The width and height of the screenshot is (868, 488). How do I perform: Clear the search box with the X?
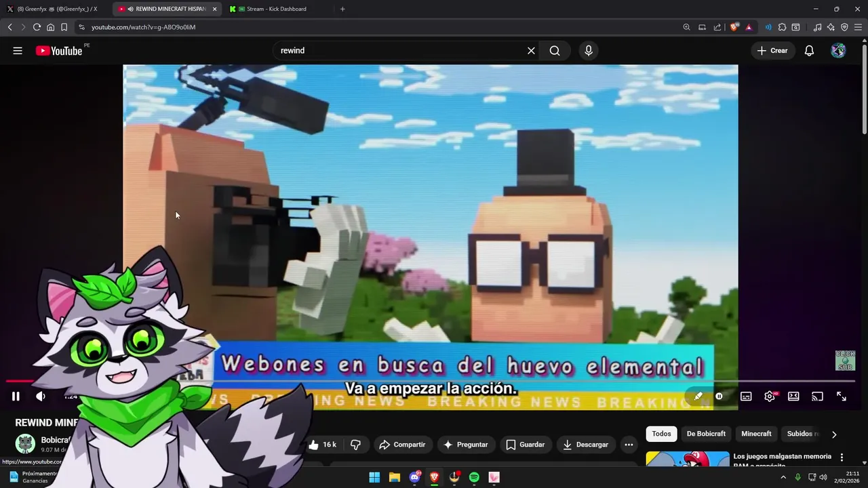click(531, 51)
